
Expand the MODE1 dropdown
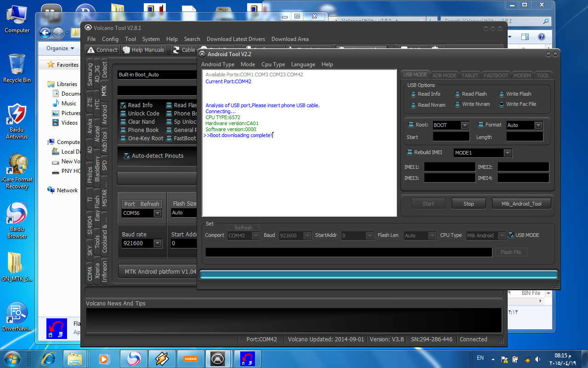point(508,153)
